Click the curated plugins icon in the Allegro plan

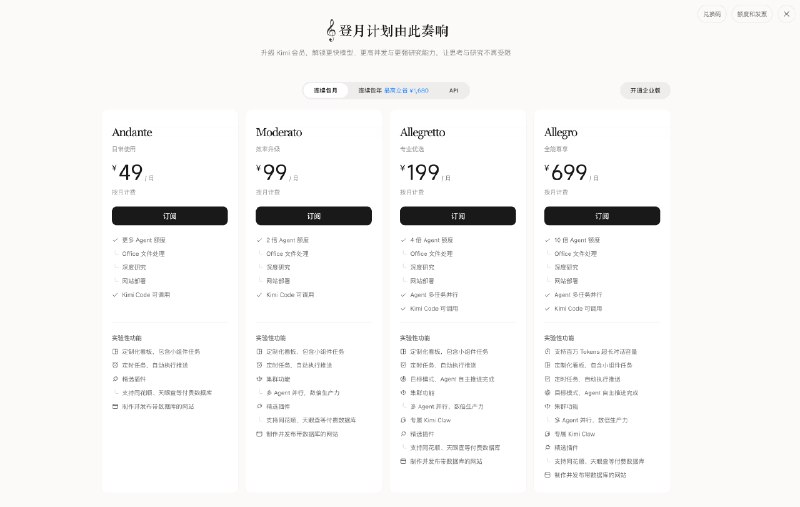pyautogui.click(x=547, y=447)
